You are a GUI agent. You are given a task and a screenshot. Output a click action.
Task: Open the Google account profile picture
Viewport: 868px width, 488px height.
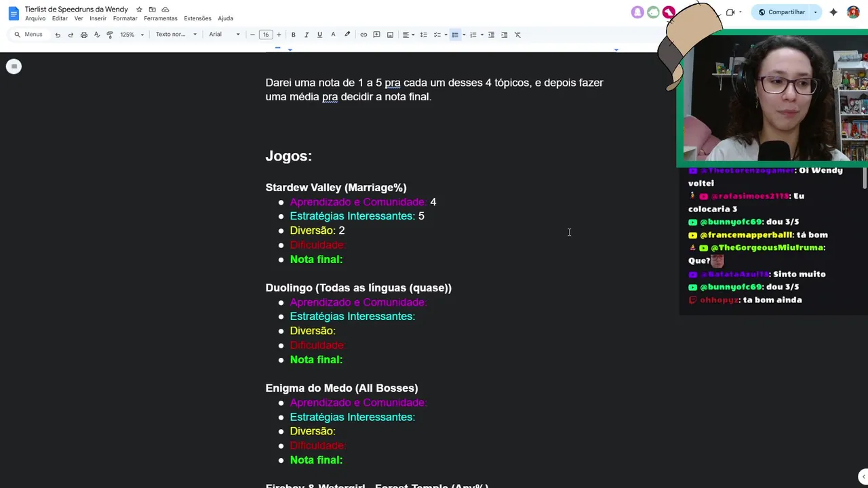[x=853, y=12]
